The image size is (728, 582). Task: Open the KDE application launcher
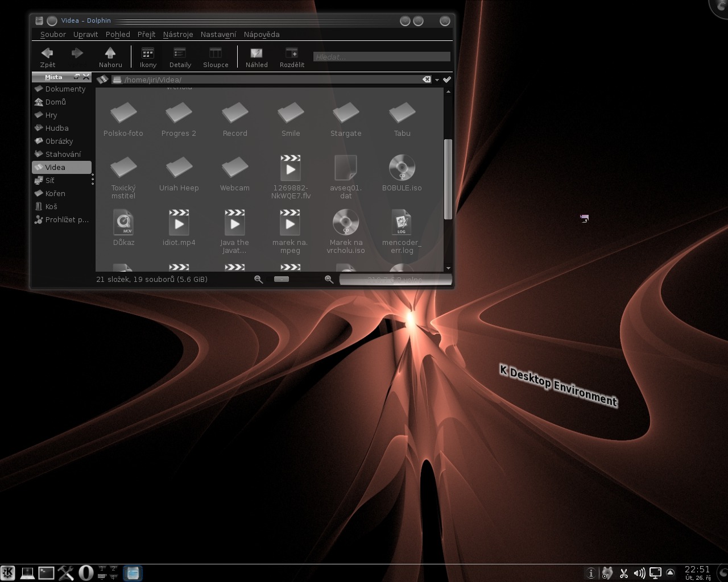pyautogui.click(x=8, y=573)
